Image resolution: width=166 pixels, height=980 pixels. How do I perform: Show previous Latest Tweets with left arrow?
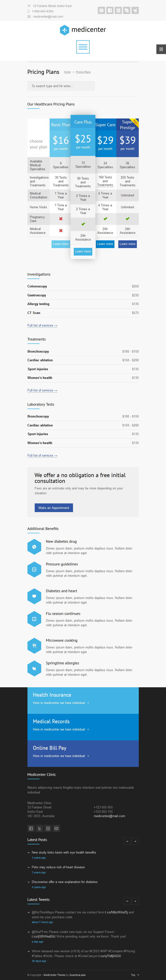(127, 901)
